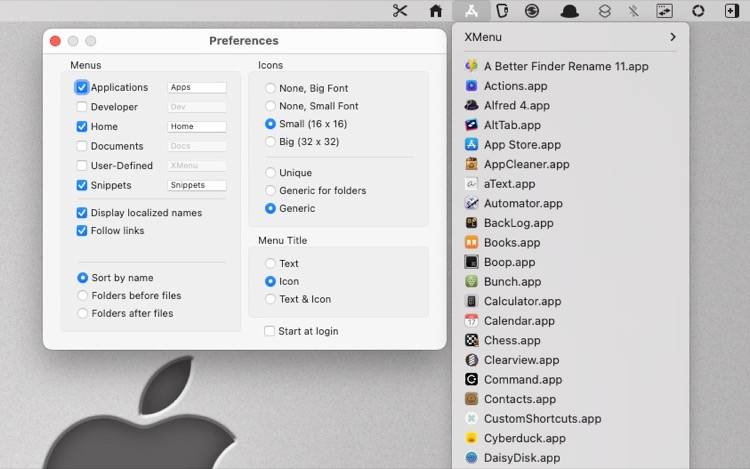
Task: Click the Bunch.app green icon
Action: coord(471,282)
